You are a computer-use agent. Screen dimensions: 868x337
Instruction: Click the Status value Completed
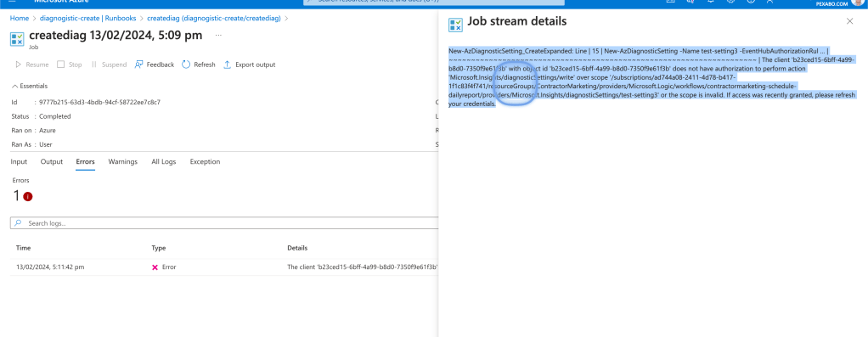pos(55,116)
